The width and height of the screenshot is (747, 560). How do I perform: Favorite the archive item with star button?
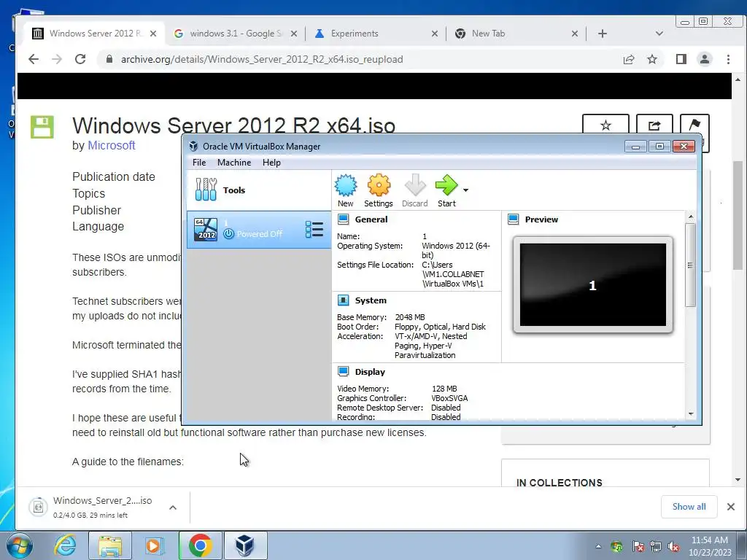[605, 125]
